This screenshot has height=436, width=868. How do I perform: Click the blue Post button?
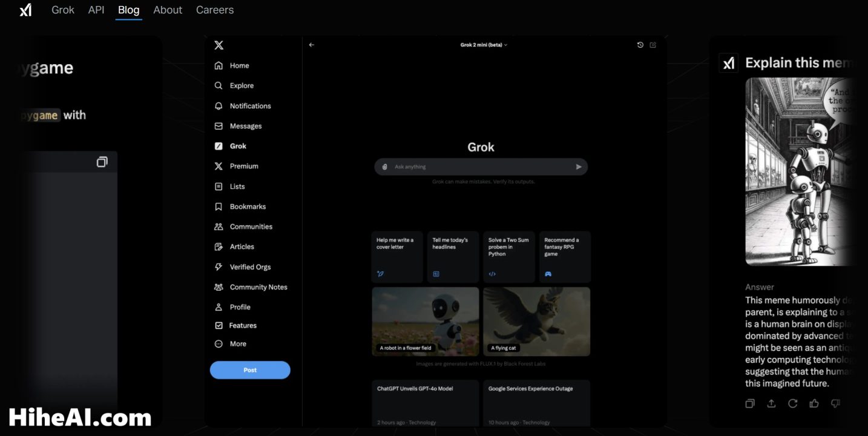(250, 370)
